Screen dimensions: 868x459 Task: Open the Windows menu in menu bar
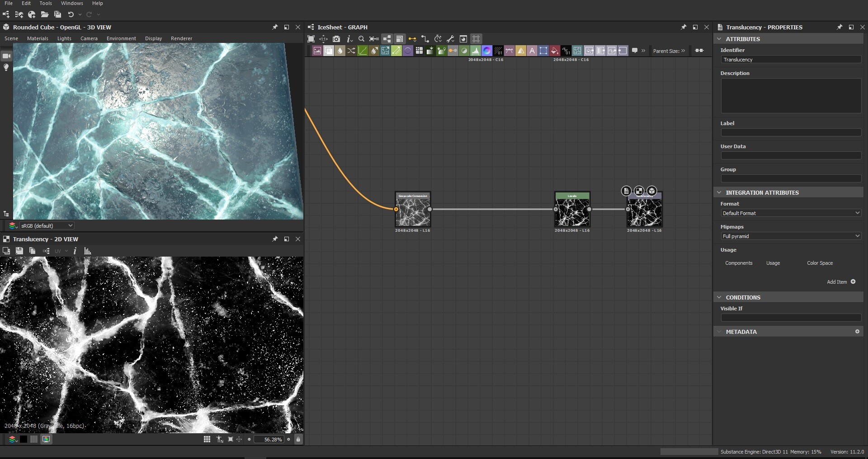coord(72,4)
